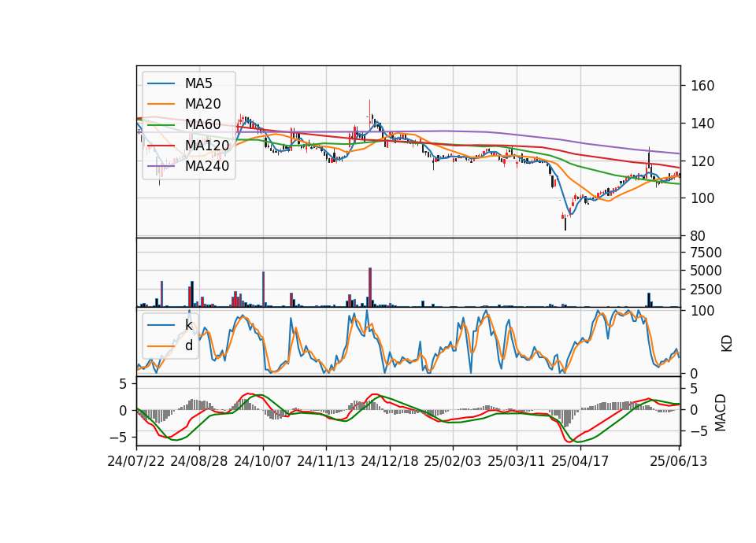Screen dimensions: 756x543
Task: Click the green MA60 legend line swatch
Action: [161, 125]
